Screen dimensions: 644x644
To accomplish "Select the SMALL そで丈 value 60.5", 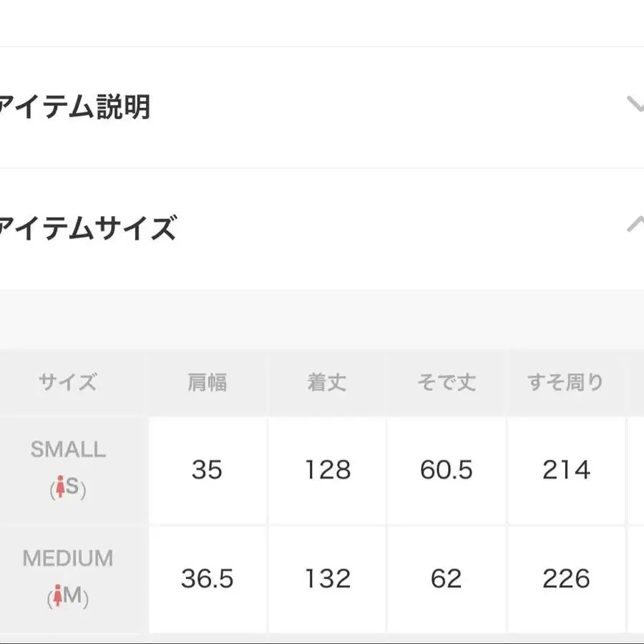I will pyautogui.click(x=447, y=470).
